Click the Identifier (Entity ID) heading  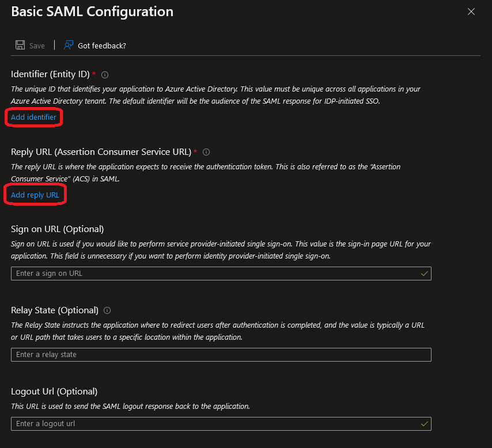tap(50, 74)
